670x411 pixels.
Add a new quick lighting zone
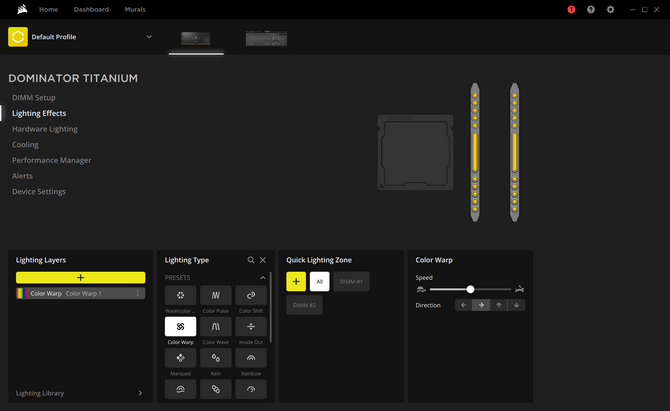pyautogui.click(x=296, y=282)
